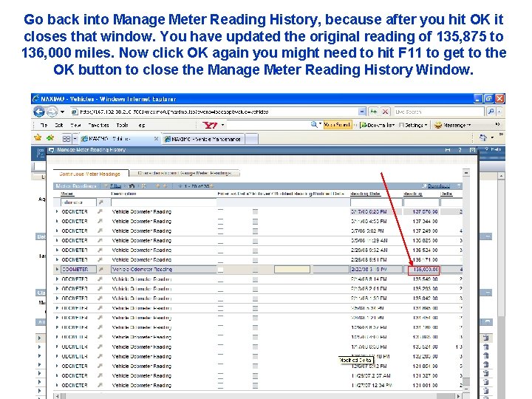Viewport: 532px width, 399px height.
Task: Click the Yahoo toolbar search magnifier icon
Action: 314,125
